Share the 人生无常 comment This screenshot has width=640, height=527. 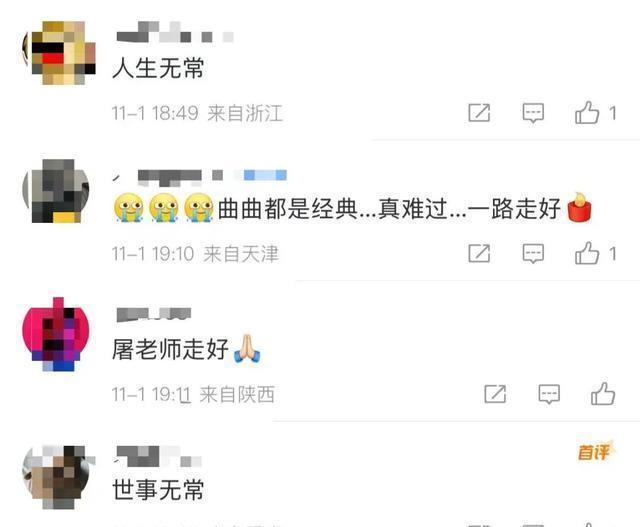pos(479,113)
